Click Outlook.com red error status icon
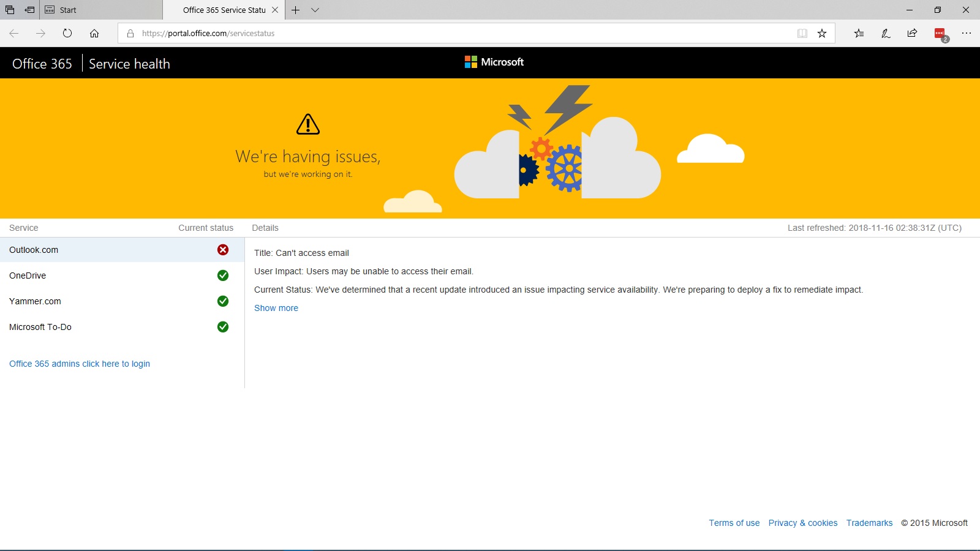980x551 pixels. point(223,250)
